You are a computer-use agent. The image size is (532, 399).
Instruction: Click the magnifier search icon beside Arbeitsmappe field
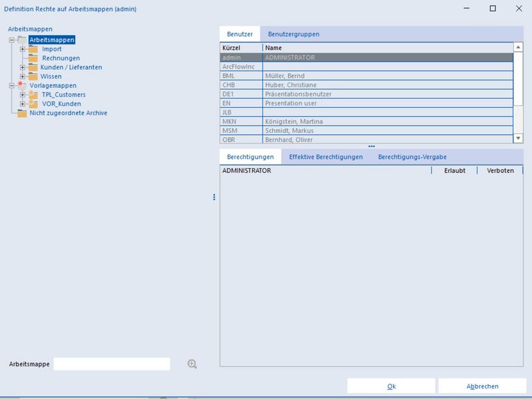(x=192, y=364)
